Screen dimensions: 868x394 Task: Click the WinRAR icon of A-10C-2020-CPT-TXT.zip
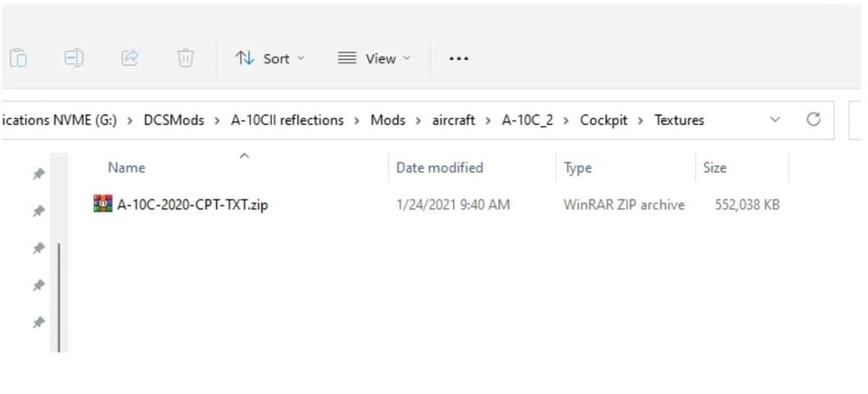click(x=102, y=205)
